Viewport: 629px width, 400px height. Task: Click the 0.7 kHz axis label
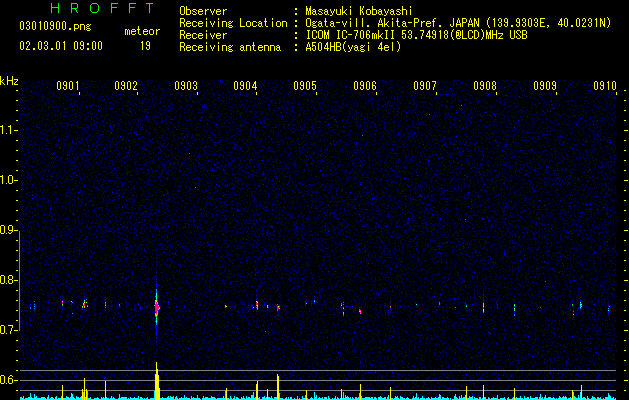[x=8, y=330]
